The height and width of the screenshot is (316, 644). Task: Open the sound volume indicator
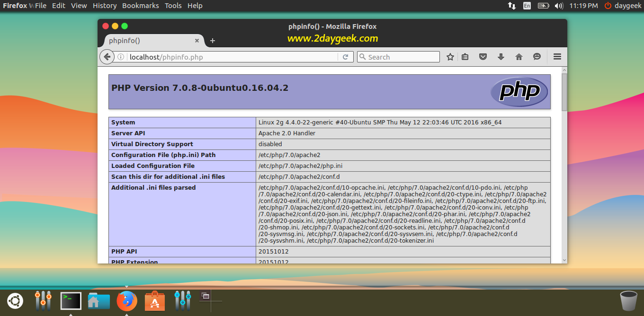tap(559, 6)
